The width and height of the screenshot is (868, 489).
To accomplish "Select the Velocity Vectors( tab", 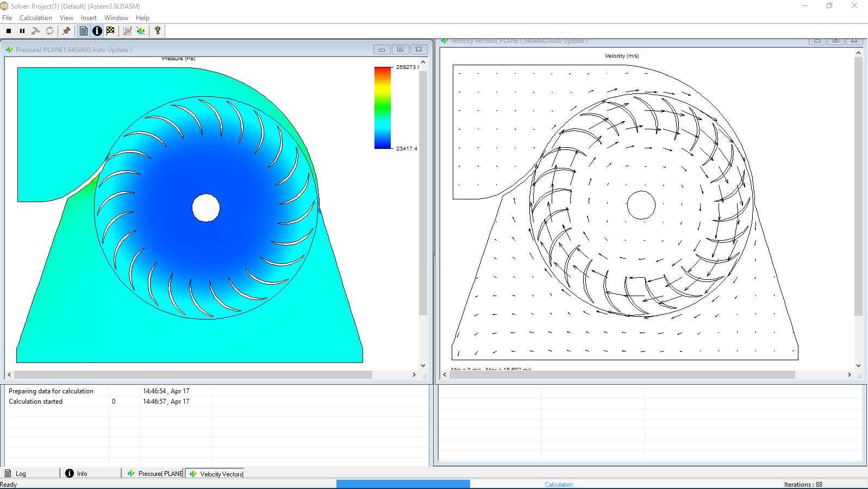I will click(x=215, y=474).
